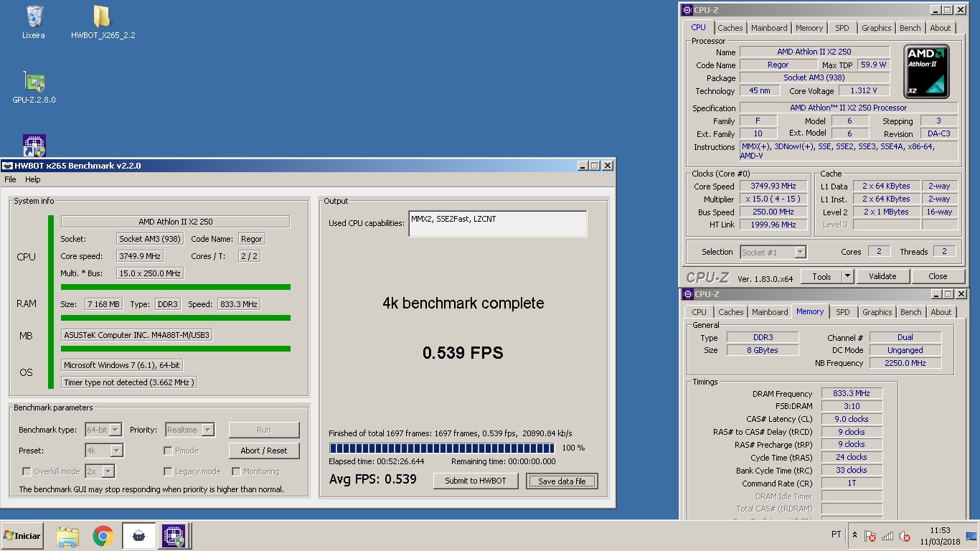
Task: Toggle the Pmode checkbox
Action: click(x=168, y=451)
